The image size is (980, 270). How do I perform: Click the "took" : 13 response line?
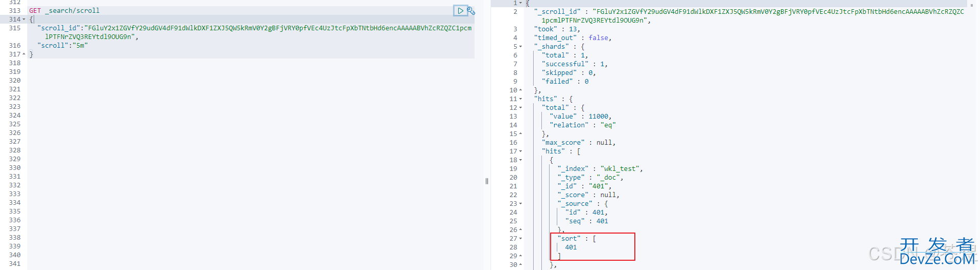coord(557,29)
